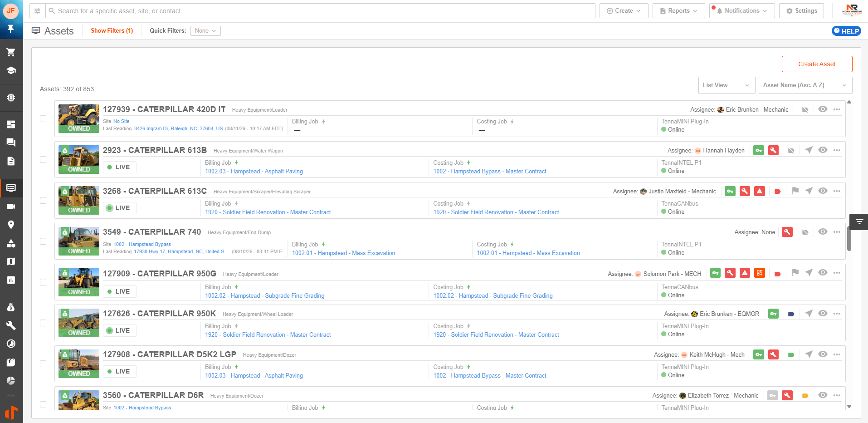Toggle eye watch icon on 3549 Caterpillar 740
The height and width of the screenshot is (423, 868).
(823, 232)
